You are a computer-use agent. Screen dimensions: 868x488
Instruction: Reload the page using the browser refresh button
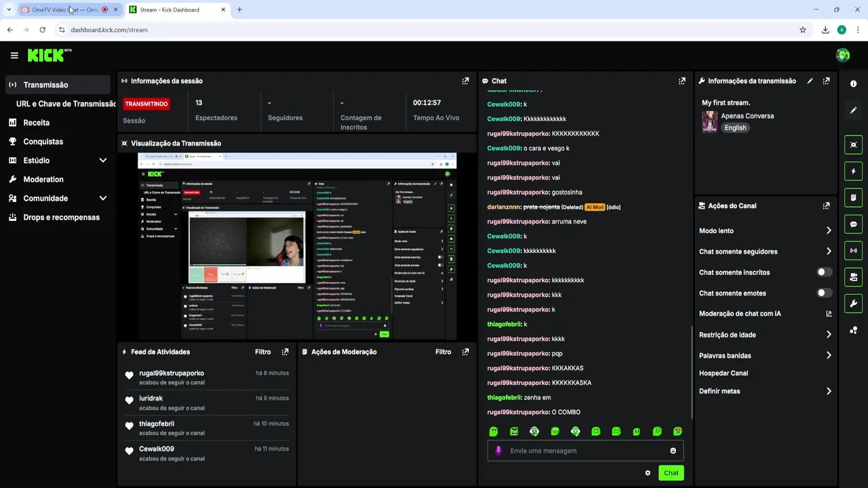pos(42,30)
